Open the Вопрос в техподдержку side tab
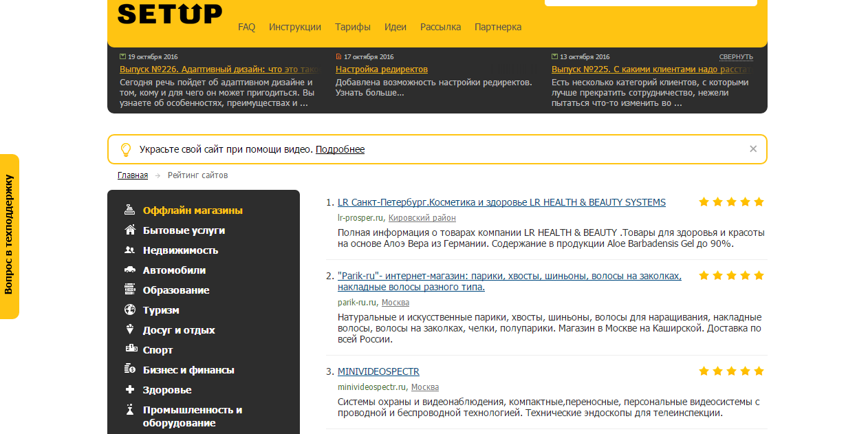 [9, 236]
